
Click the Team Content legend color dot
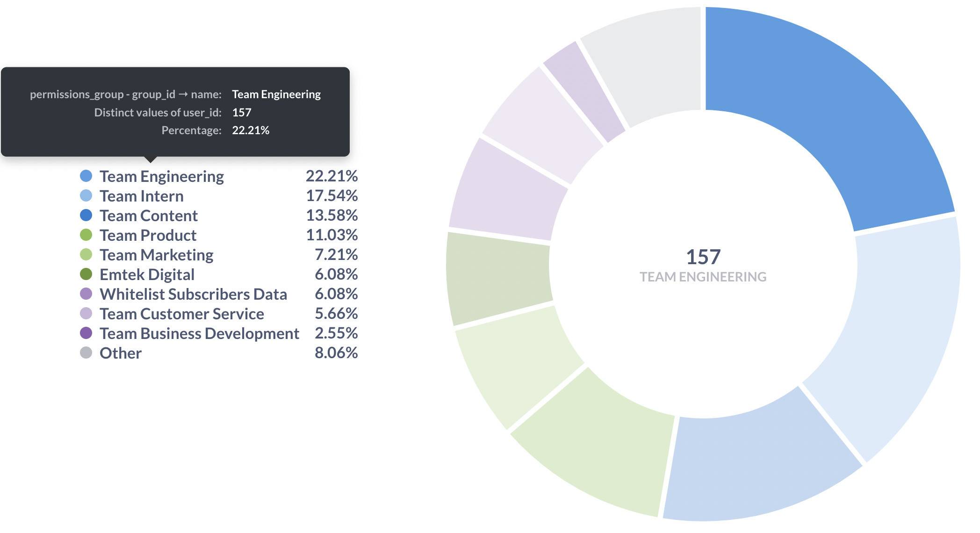point(86,215)
